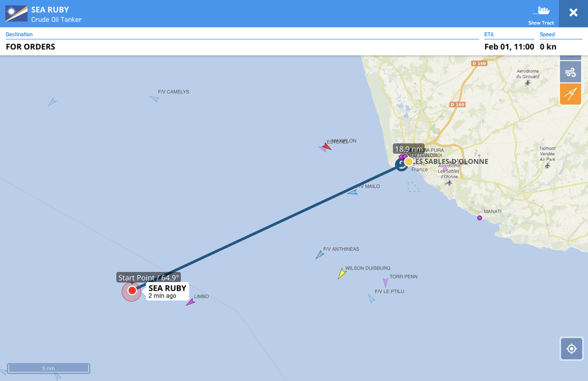Click the MANATI magenta dot marker
The height and width of the screenshot is (381, 588).
(x=479, y=218)
